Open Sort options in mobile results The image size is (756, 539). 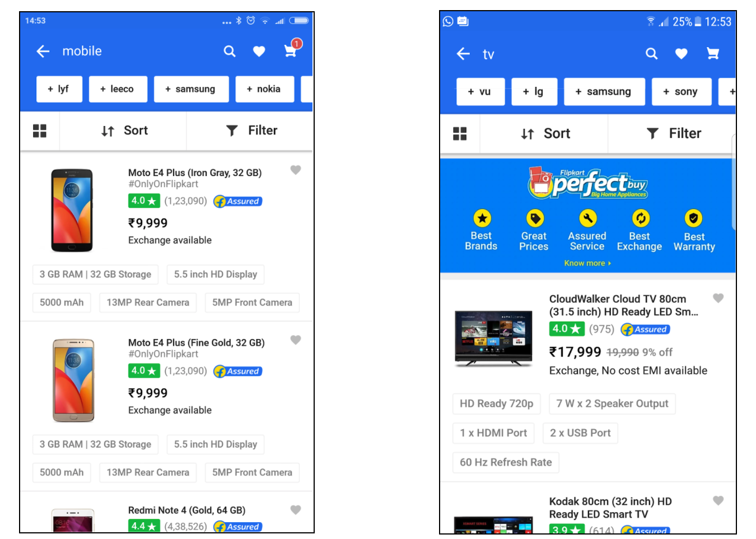click(x=124, y=131)
